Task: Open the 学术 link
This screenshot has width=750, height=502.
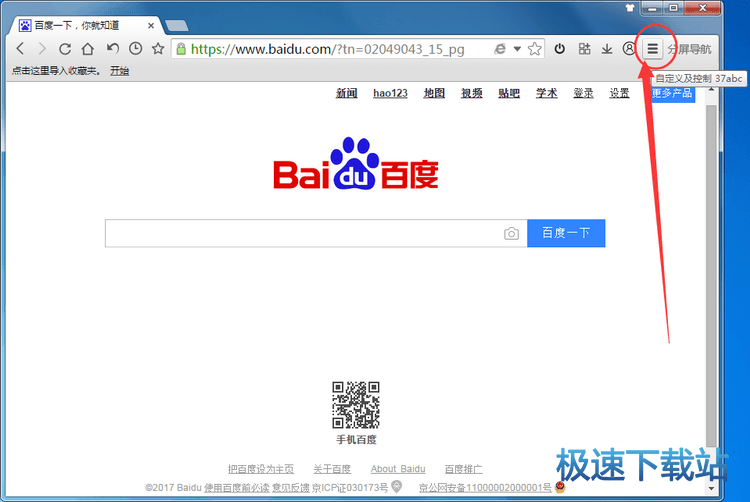Action: [546, 93]
